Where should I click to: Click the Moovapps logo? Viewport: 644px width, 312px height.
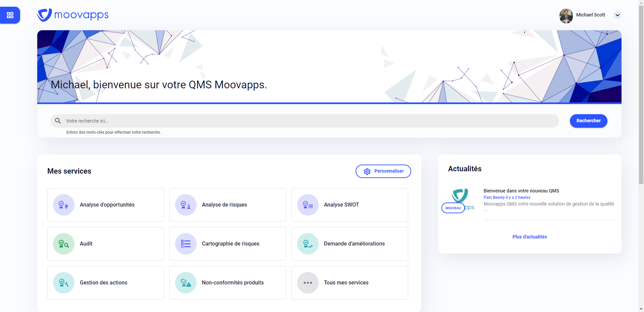coord(73,15)
